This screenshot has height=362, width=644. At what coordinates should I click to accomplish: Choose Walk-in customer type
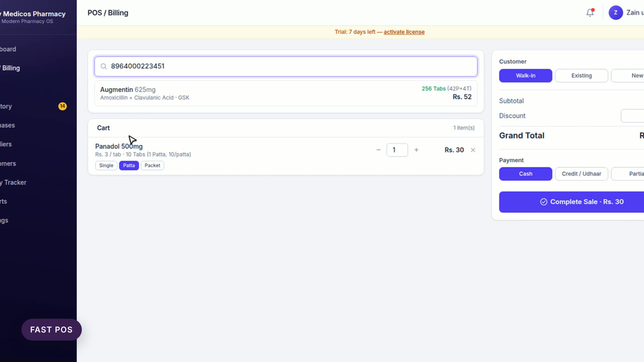click(526, 75)
